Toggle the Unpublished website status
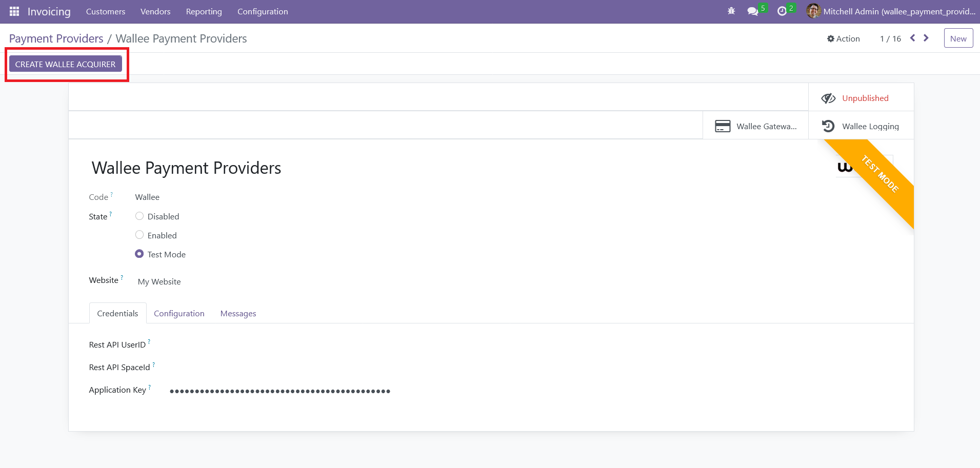Image resolution: width=980 pixels, height=468 pixels. [x=861, y=98]
